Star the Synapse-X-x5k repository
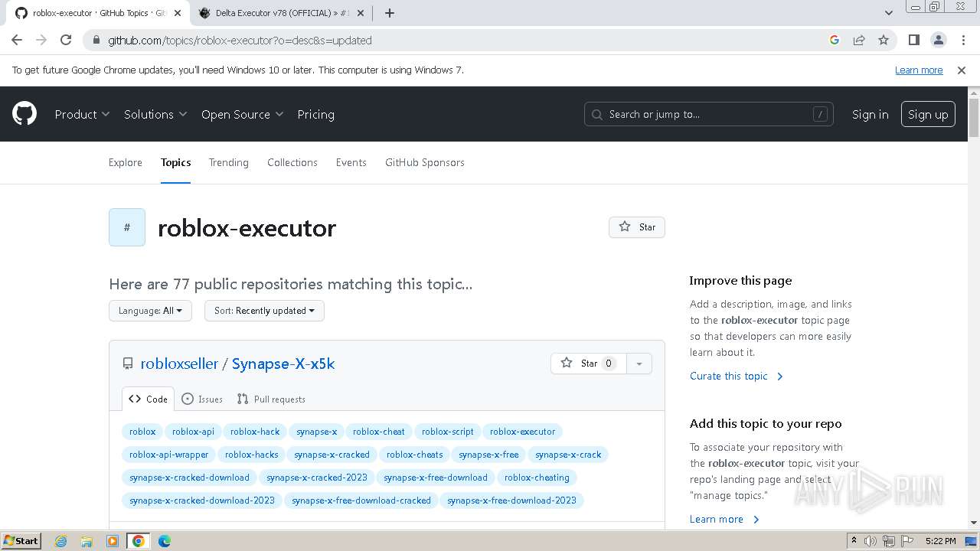This screenshot has width=980, height=551. pos(589,364)
